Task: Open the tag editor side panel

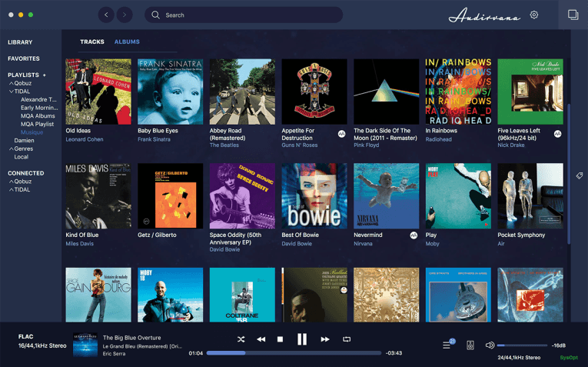Action: click(580, 175)
